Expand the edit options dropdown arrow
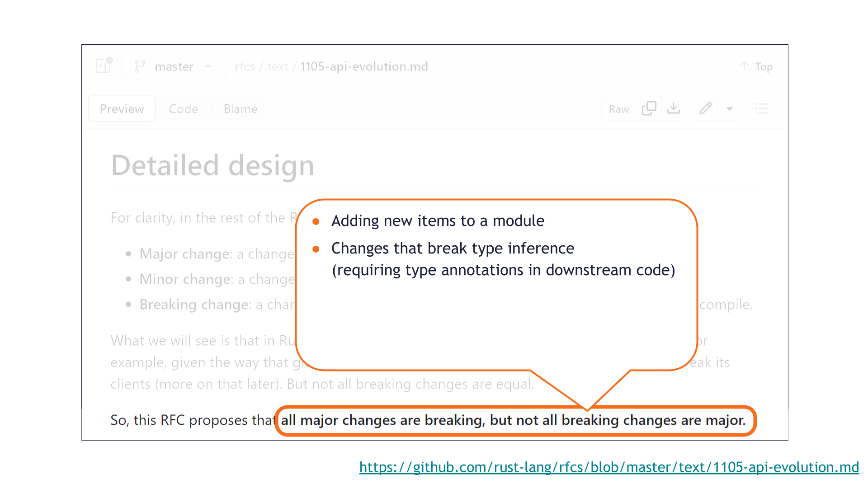Image resolution: width=868 pixels, height=488 pixels. [x=730, y=108]
